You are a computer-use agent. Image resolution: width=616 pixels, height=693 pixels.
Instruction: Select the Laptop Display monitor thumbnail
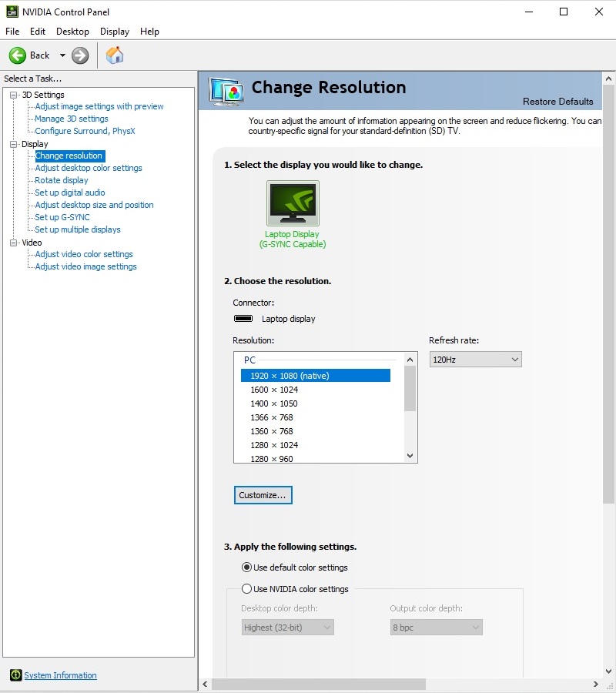pyautogui.click(x=293, y=203)
